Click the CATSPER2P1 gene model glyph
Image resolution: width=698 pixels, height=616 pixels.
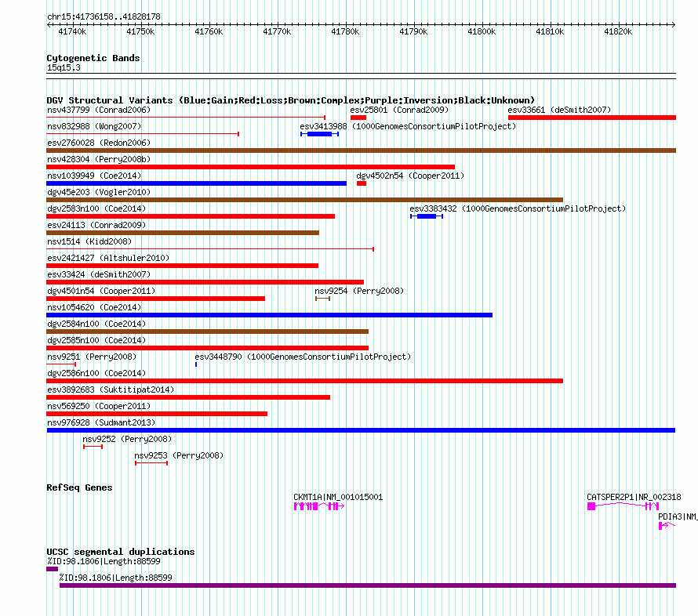tap(623, 506)
